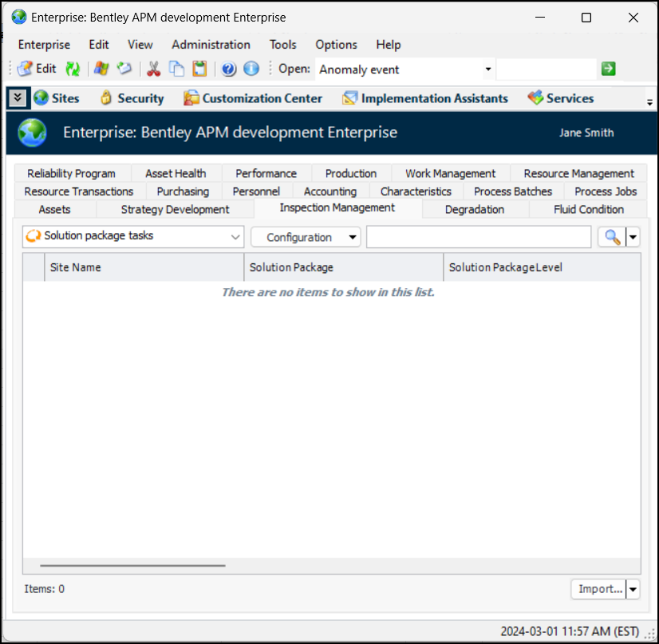Open the 'Anomaly event' Open dropdown
This screenshot has height=644, width=659.
pos(488,69)
